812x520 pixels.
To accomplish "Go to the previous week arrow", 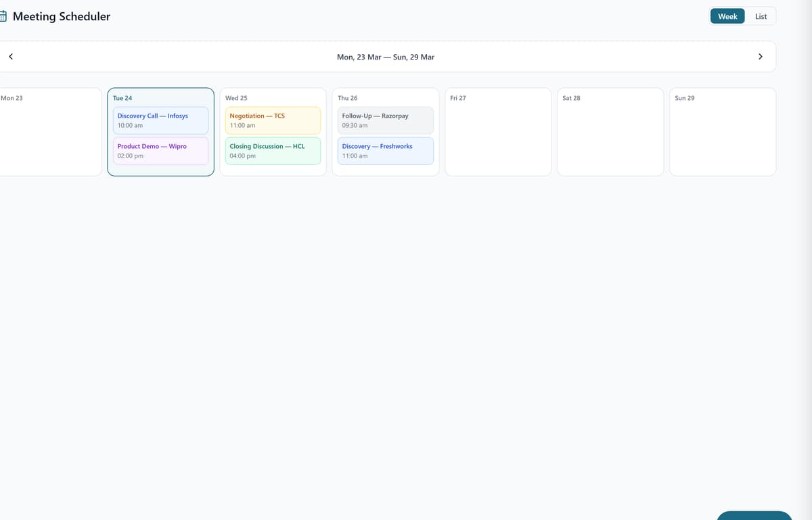I will coord(11,57).
